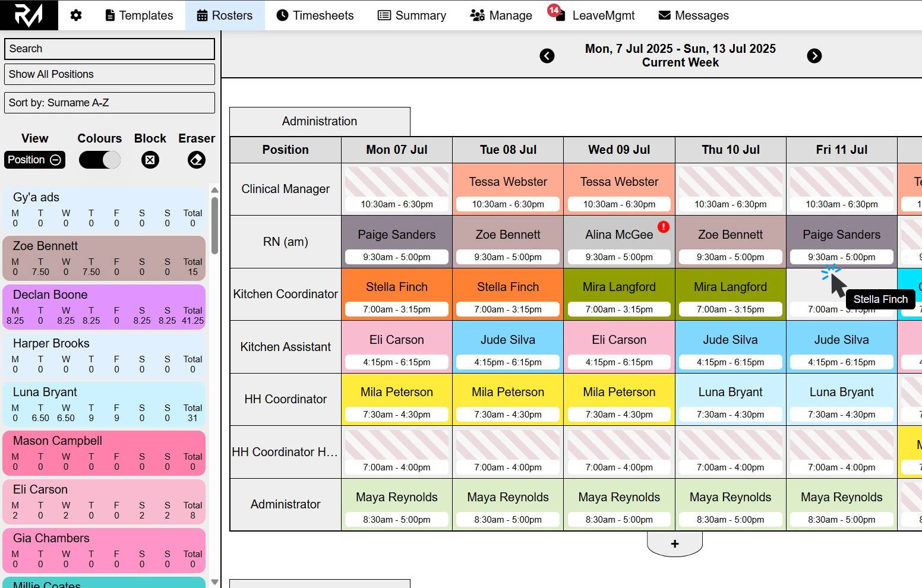Select the Block tool

(150, 159)
